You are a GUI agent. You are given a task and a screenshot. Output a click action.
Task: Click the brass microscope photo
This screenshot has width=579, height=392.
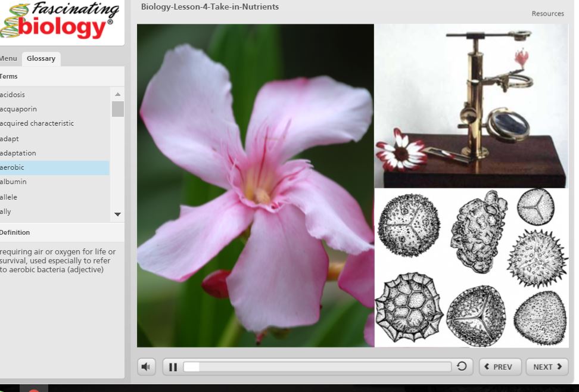pos(472,106)
